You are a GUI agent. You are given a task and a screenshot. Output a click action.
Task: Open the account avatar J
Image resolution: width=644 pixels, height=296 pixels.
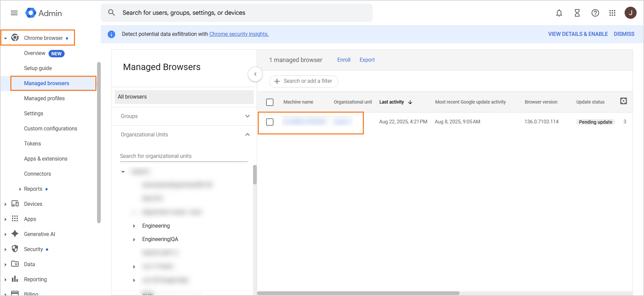point(630,13)
